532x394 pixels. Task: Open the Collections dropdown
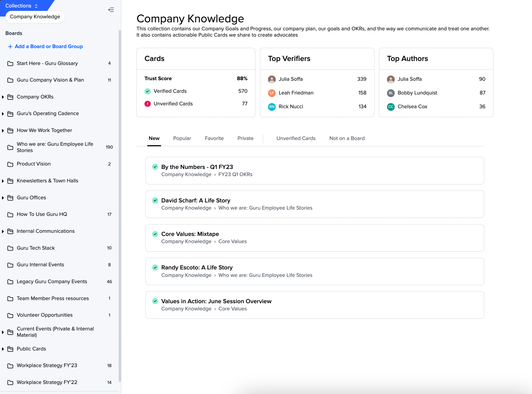[21, 6]
